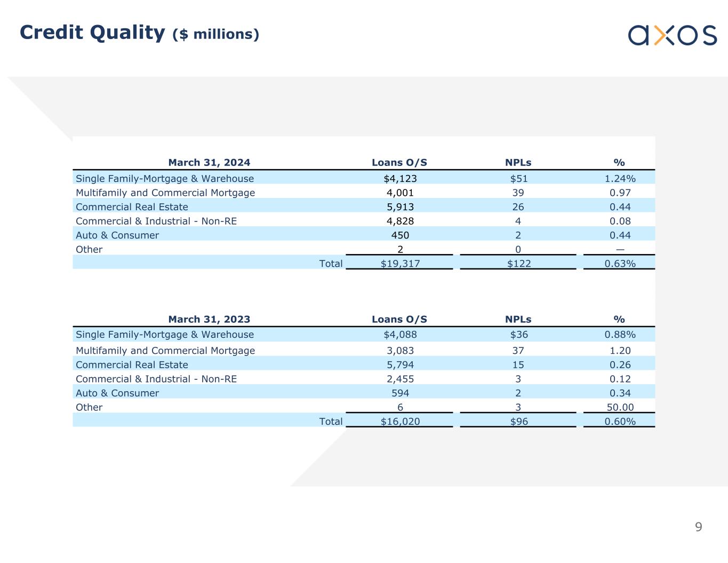Select the ($ millions) subtitle text

coord(215,34)
